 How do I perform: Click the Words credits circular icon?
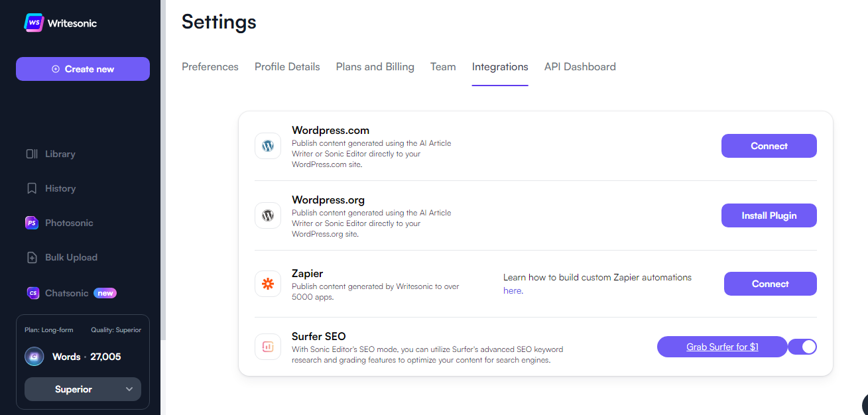click(34, 357)
